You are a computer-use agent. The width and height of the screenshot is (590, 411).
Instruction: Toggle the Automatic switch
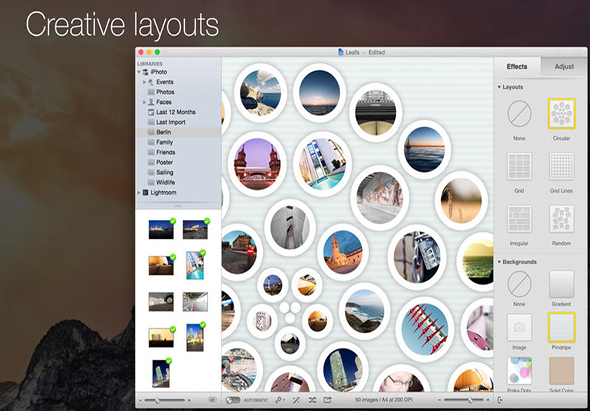click(x=233, y=400)
